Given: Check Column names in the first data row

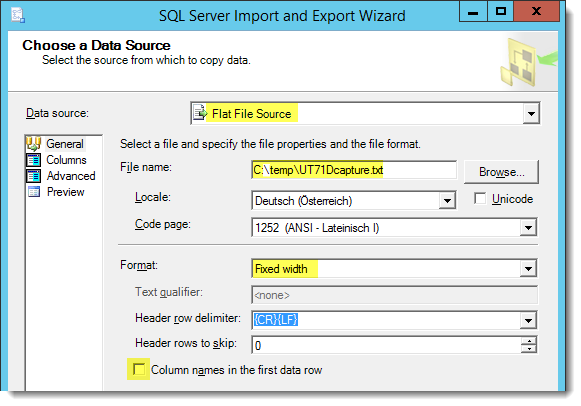Looking at the screenshot, I should coord(139,369).
